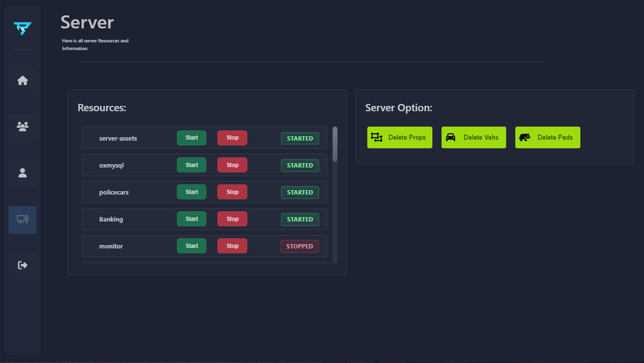Select the server monitor icon
This screenshot has height=363, width=644.
[x=23, y=219]
